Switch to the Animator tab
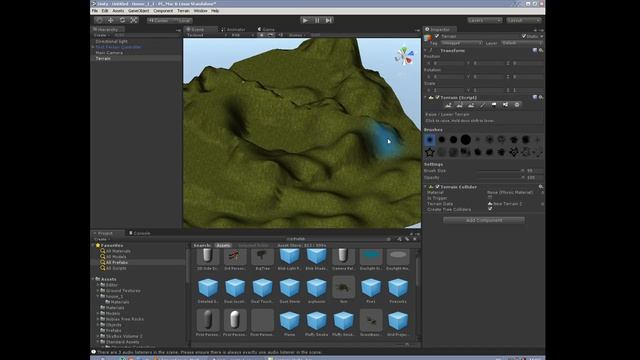 coord(233,29)
